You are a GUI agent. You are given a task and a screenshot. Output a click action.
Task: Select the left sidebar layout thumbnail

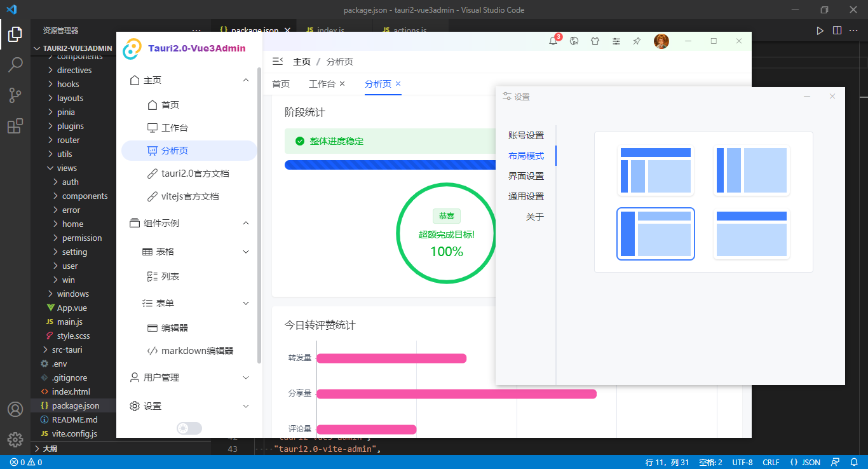656,234
